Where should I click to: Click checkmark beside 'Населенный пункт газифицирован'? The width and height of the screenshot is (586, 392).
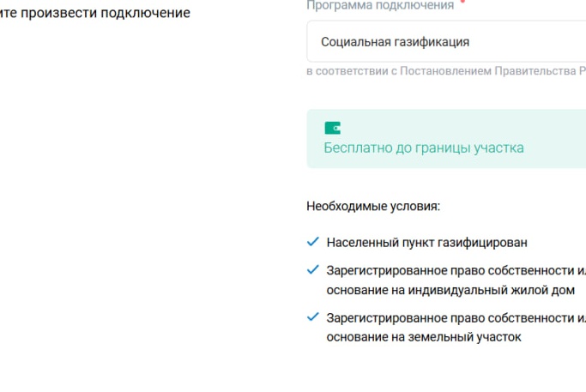click(313, 242)
